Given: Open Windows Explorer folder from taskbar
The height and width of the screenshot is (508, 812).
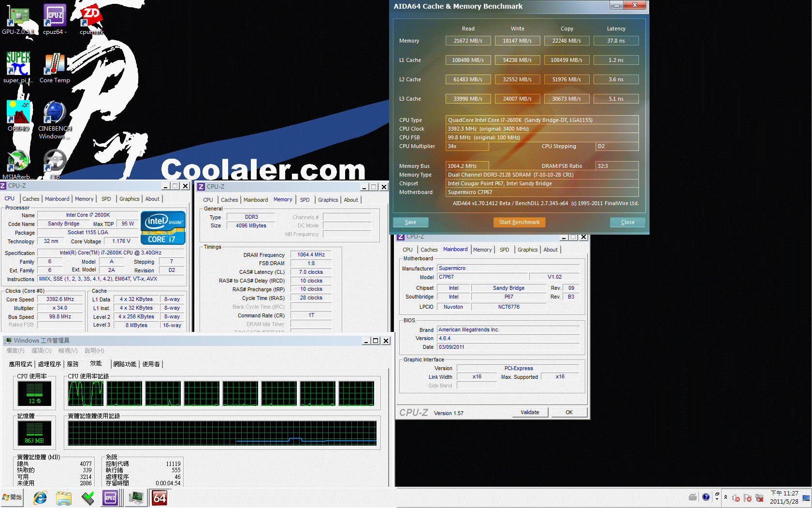Looking at the screenshot, I should (x=63, y=497).
